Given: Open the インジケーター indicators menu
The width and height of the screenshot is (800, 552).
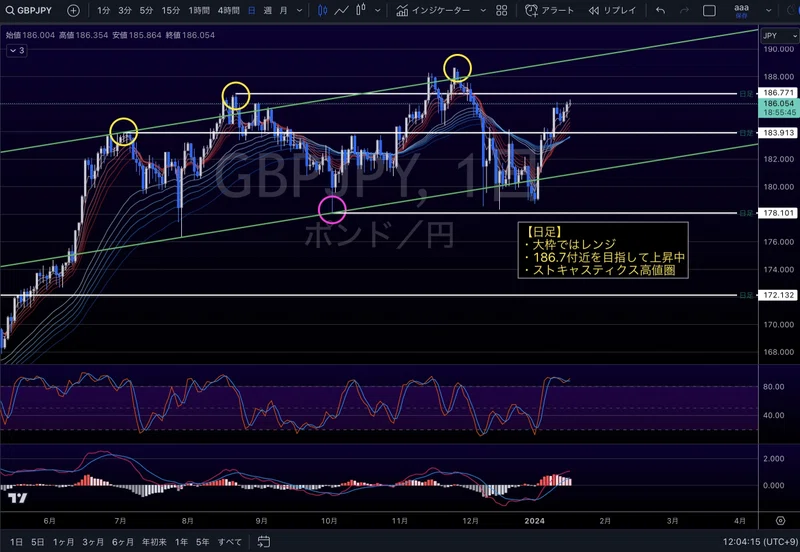Looking at the screenshot, I should [433, 10].
